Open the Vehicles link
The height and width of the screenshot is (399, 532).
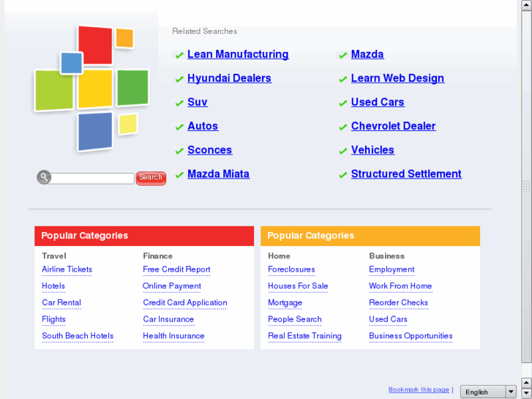pos(372,150)
